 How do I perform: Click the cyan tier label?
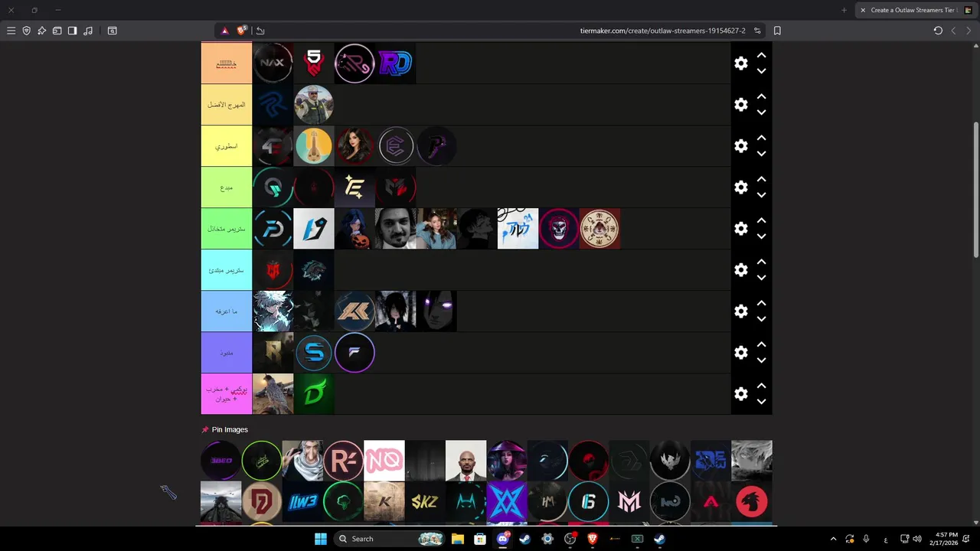point(227,270)
